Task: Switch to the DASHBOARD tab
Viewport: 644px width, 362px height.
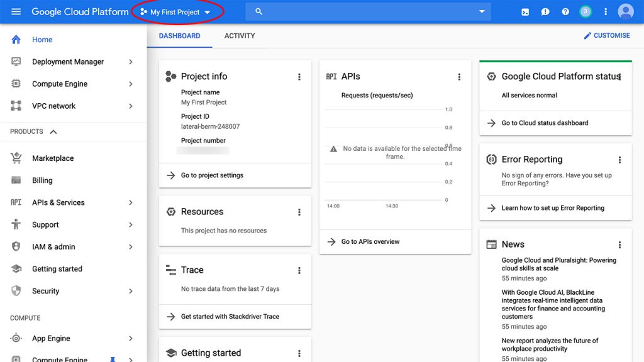Action: [x=179, y=36]
